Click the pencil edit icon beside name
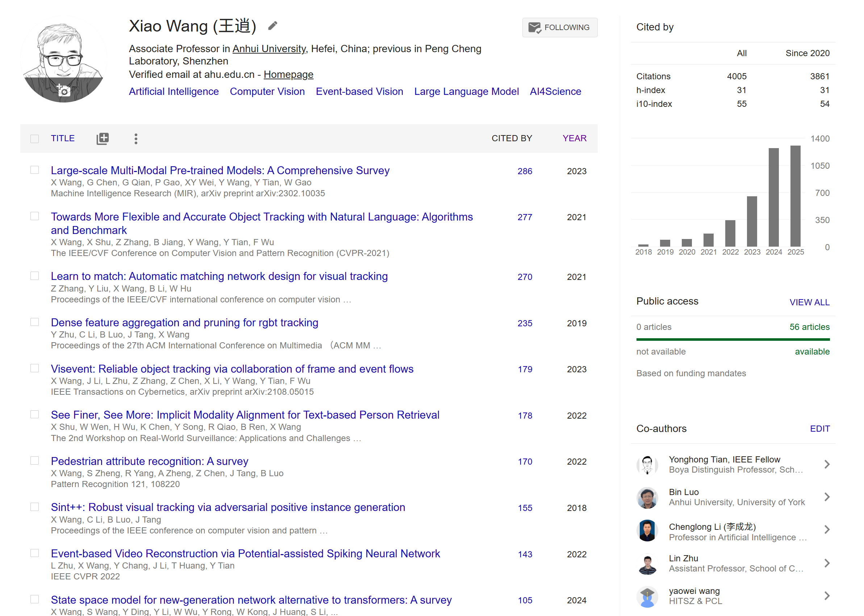This screenshot has height=616, width=864. pos(272,26)
